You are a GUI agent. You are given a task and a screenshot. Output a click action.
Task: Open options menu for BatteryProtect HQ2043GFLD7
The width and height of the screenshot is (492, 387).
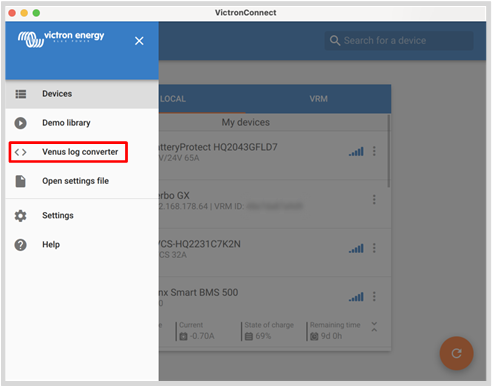click(374, 151)
